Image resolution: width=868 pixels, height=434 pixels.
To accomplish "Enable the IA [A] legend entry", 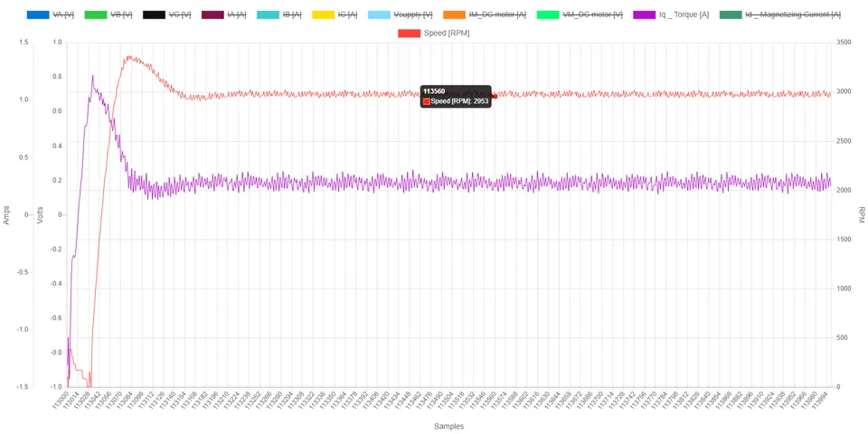I will point(223,14).
